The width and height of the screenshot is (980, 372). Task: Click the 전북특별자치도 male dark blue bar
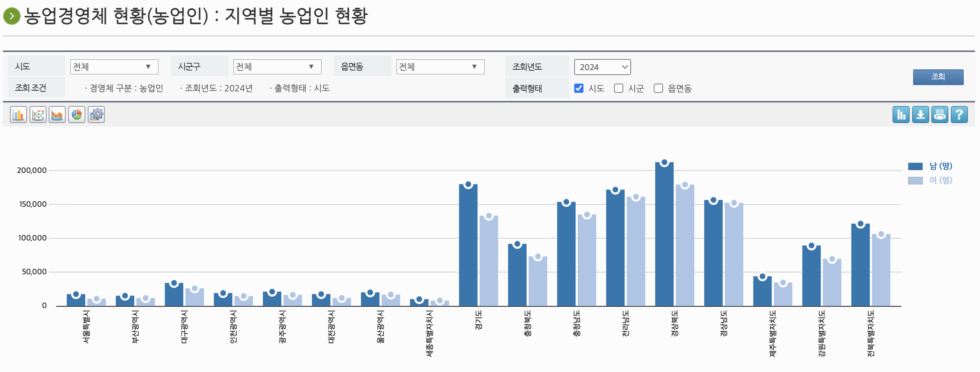tap(860, 265)
